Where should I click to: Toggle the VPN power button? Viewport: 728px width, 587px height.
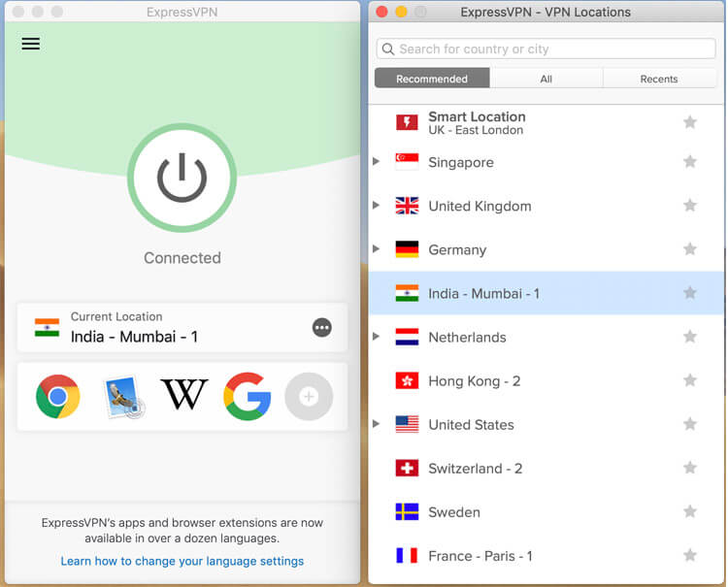click(182, 178)
